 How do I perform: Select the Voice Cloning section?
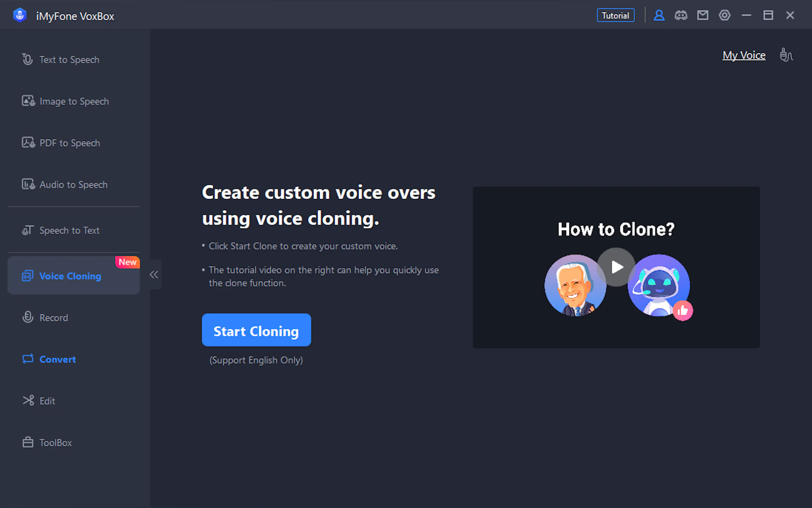(x=70, y=276)
